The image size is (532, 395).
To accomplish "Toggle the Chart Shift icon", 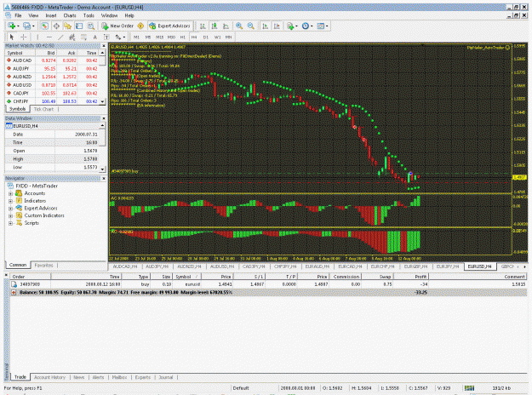I will tap(277, 26).
